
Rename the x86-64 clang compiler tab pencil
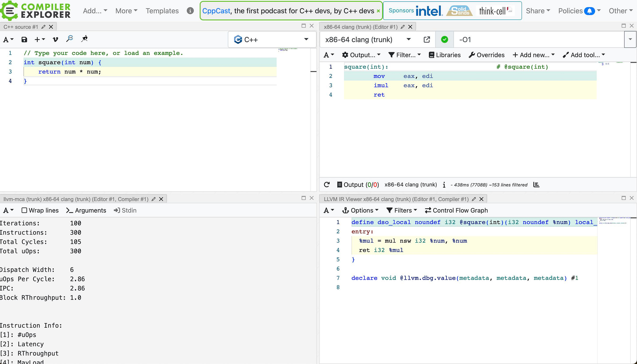click(x=403, y=27)
